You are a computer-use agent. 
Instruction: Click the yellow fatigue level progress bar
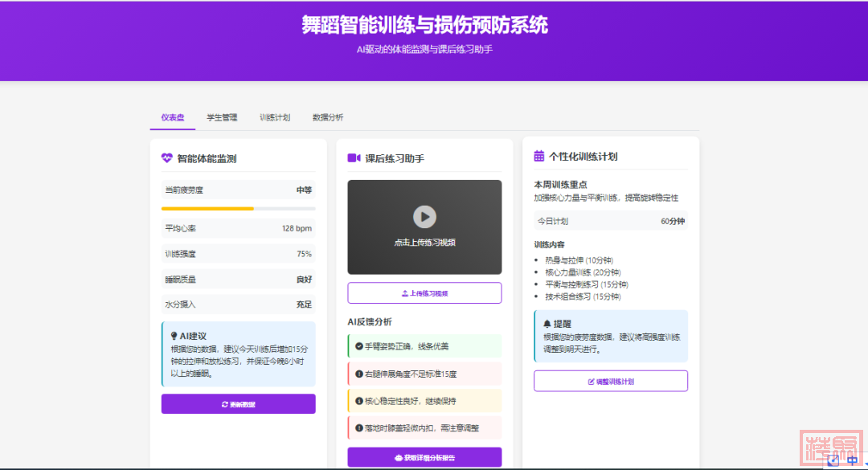click(x=207, y=209)
